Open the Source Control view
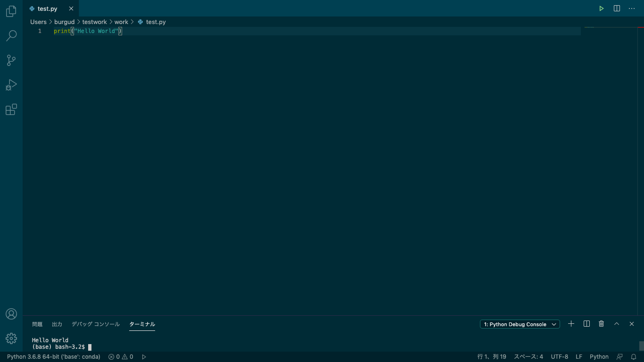 (x=11, y=60)
